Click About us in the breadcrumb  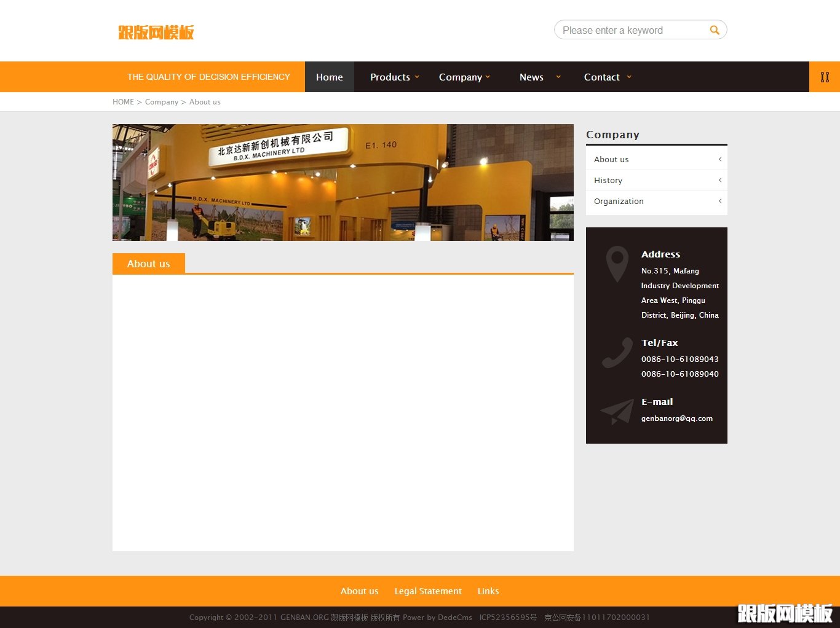[x=205, y=102]
